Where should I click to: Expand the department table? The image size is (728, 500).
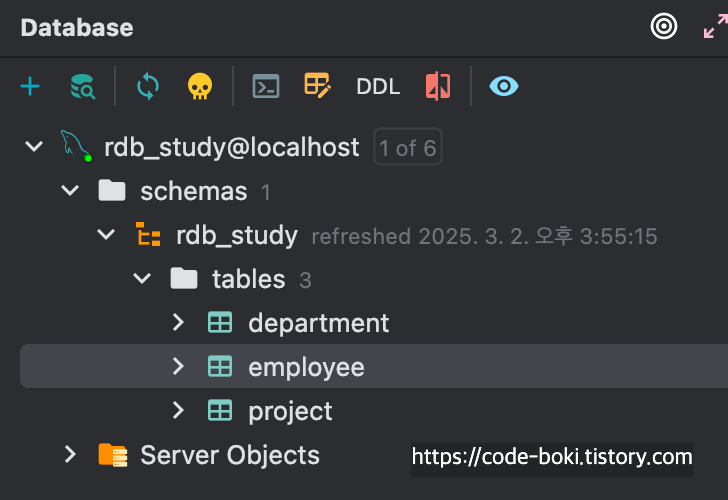(x=178, y=322)
